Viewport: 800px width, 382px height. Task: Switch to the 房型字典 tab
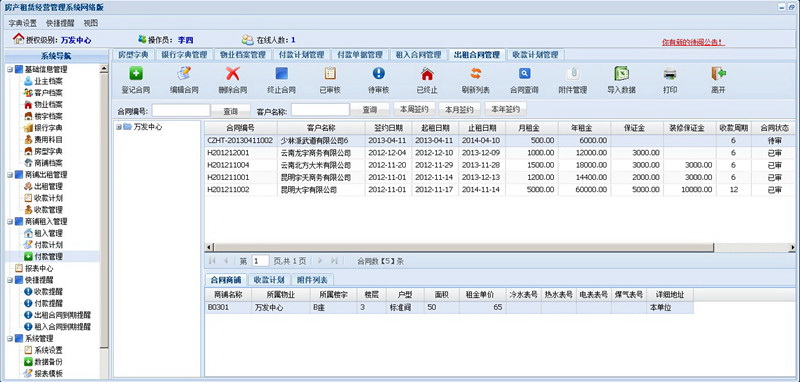pyautogui.click(x=133, y=55)
